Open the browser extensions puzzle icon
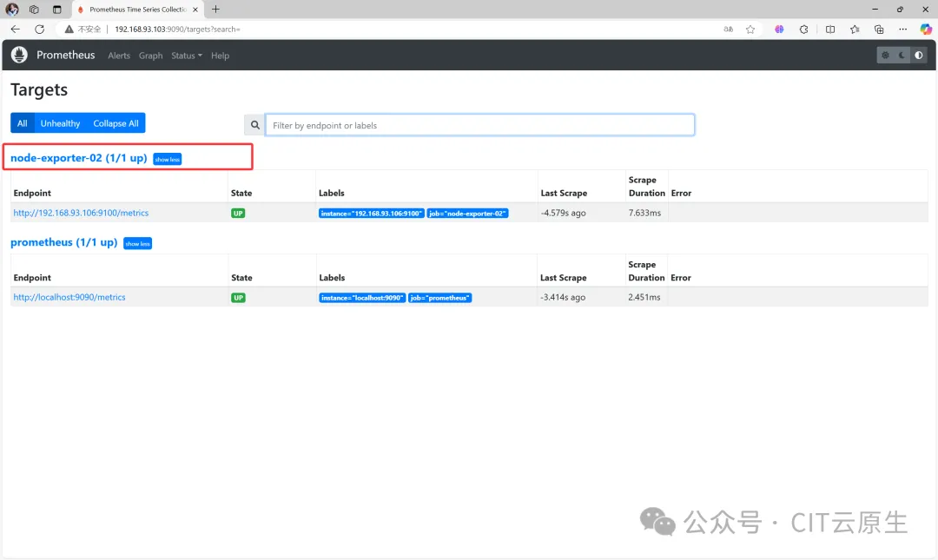 [x=804, y=29]
